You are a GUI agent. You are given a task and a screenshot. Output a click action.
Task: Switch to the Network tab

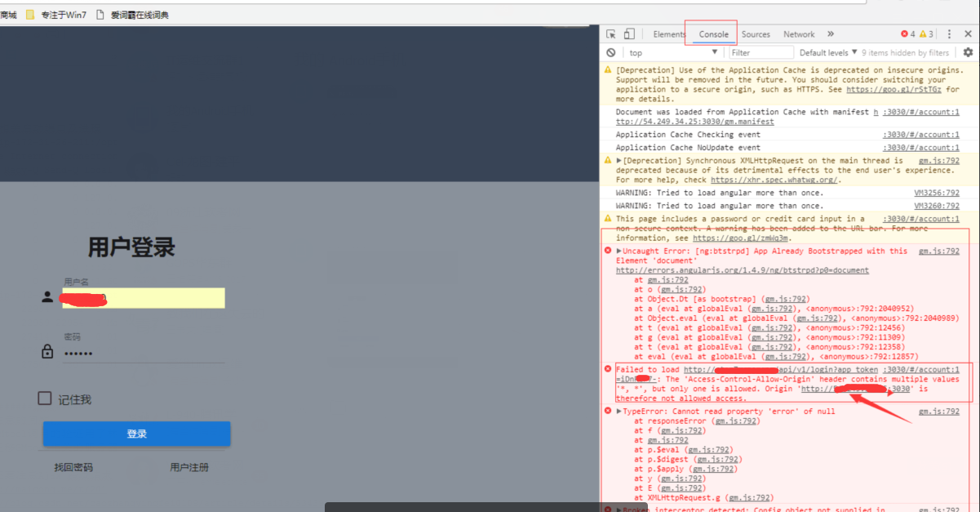click(x=799, y=34)
